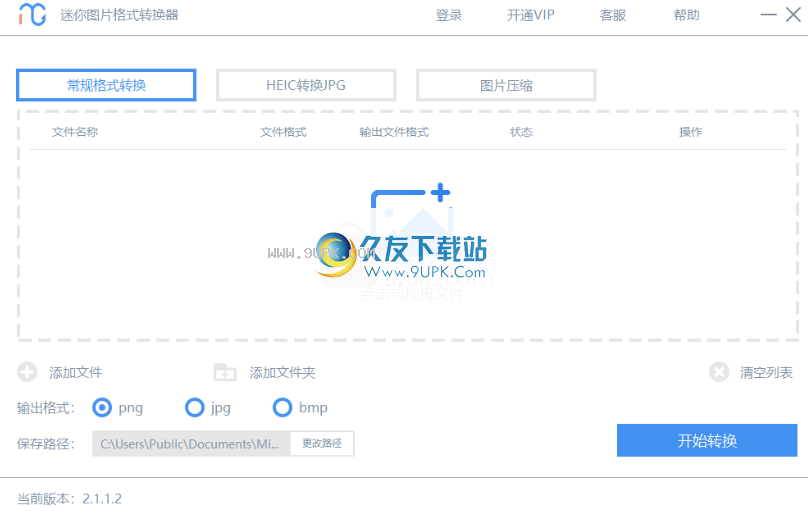Screen dimensions: 808x511
Task: Open 帮助 help menu
Action: pyautogui.click(x=686, y=15)
